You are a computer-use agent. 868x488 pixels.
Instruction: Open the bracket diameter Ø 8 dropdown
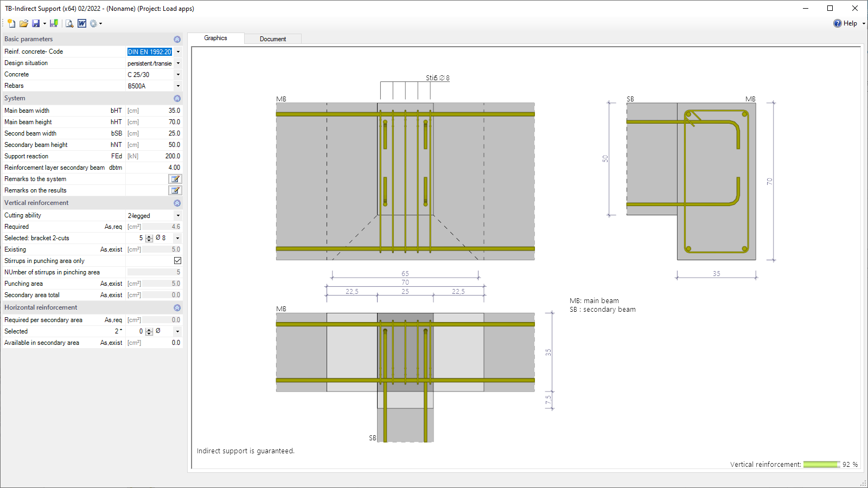[x=178, y=238]
